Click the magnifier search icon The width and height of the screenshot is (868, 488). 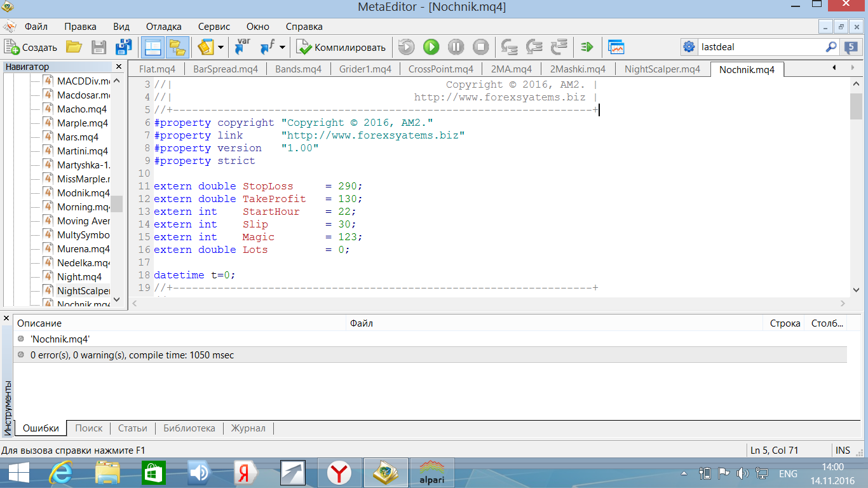tap(831, 47)
